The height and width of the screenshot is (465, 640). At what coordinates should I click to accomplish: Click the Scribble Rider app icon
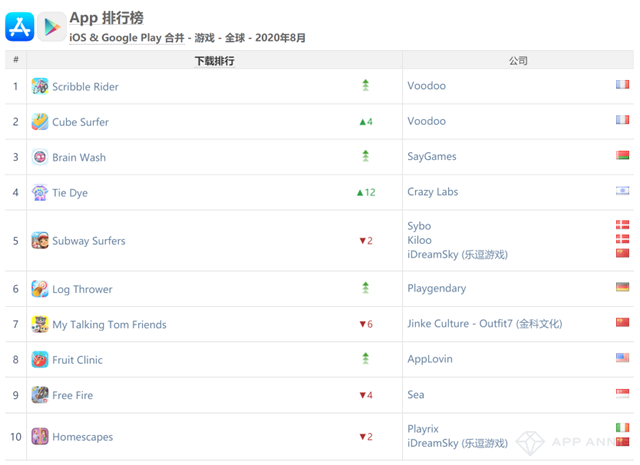point(40,86)
